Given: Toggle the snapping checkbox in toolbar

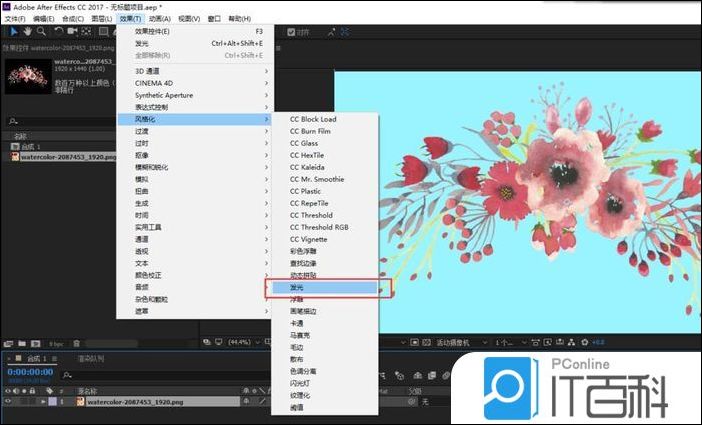Looking at the screenshot, I should 291,32.
